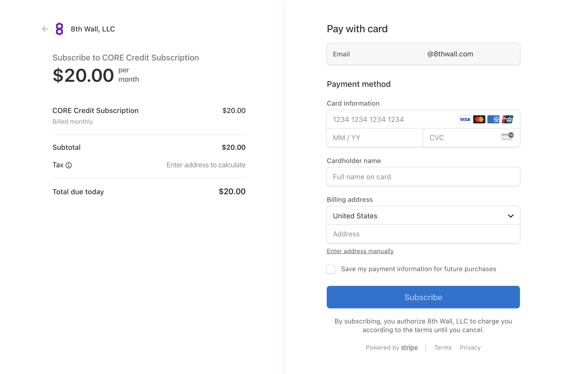Click the Tax info circle icon

[x=69, y=165]
